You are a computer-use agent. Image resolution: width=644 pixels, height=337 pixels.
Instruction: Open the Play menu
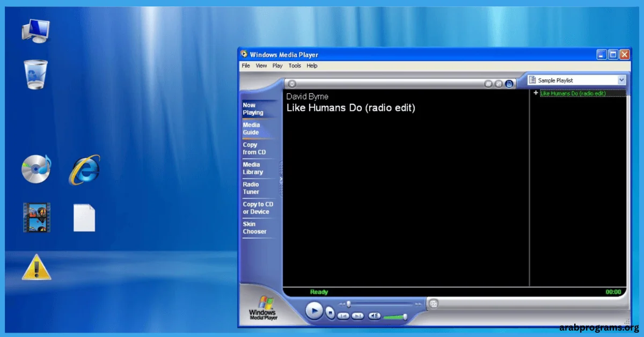(277, 65)
